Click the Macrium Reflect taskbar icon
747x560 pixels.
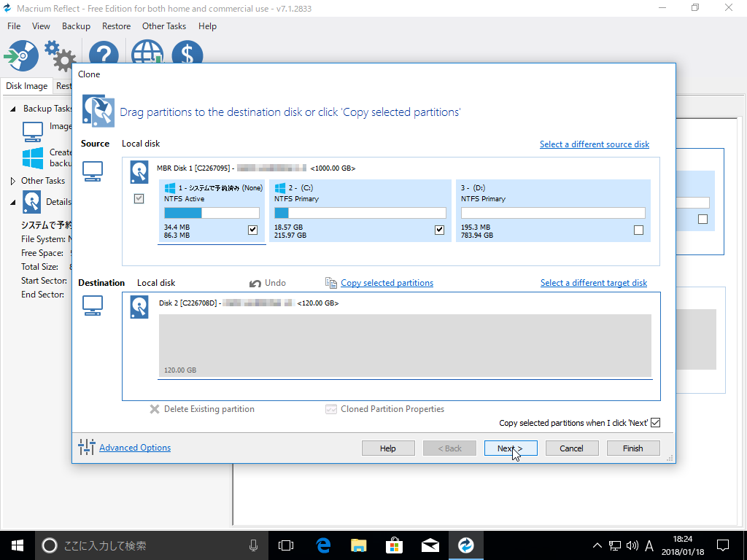[x=466, y=545]
